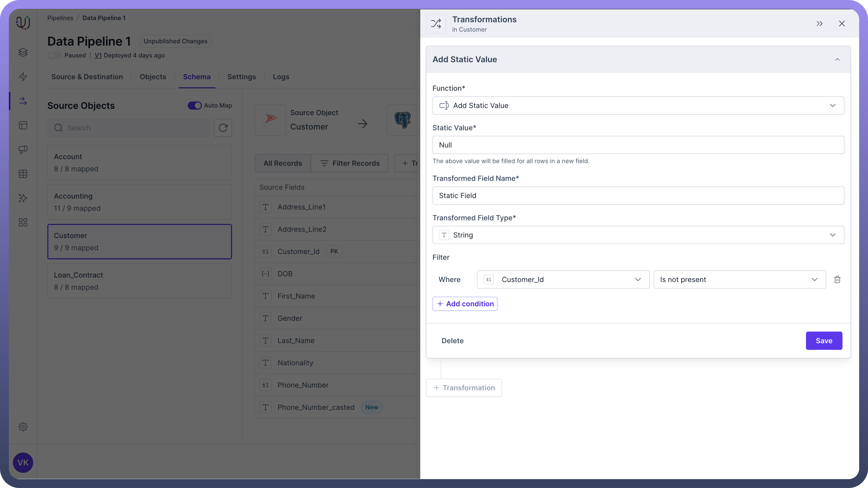Click the lightning bolt sidebar icon
Viewport: 868px width, 488px height.
point(23,77)
